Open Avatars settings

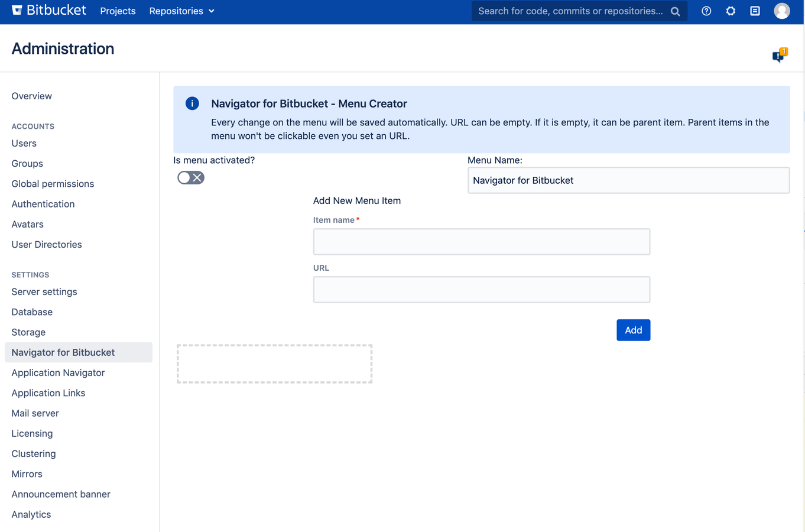28,224
